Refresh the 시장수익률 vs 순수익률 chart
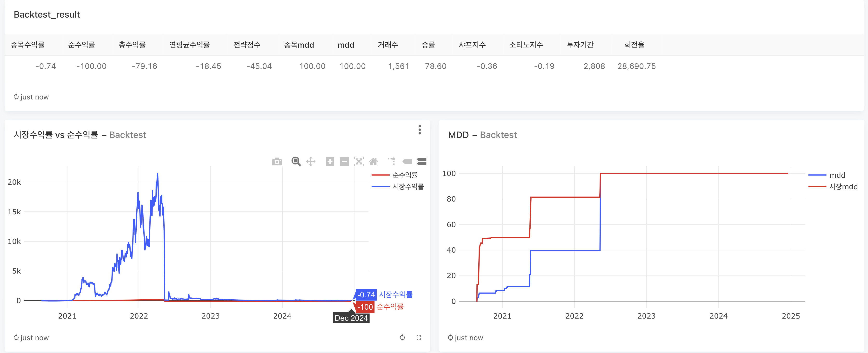Screen dimensions: 868x353 (x=402, y=338)
